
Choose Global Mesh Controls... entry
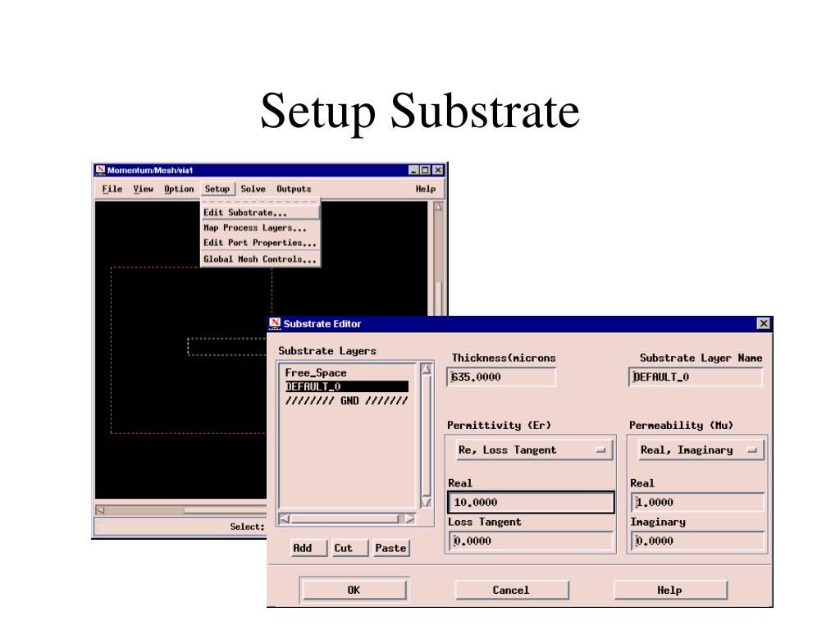[260, 259]
